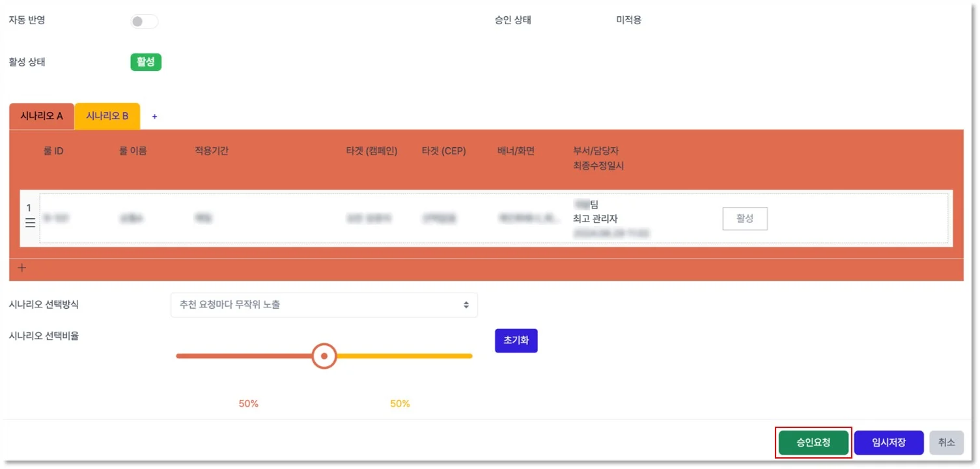
Task: Click the scenario ratio slider handle
Action: pos(324,356)
